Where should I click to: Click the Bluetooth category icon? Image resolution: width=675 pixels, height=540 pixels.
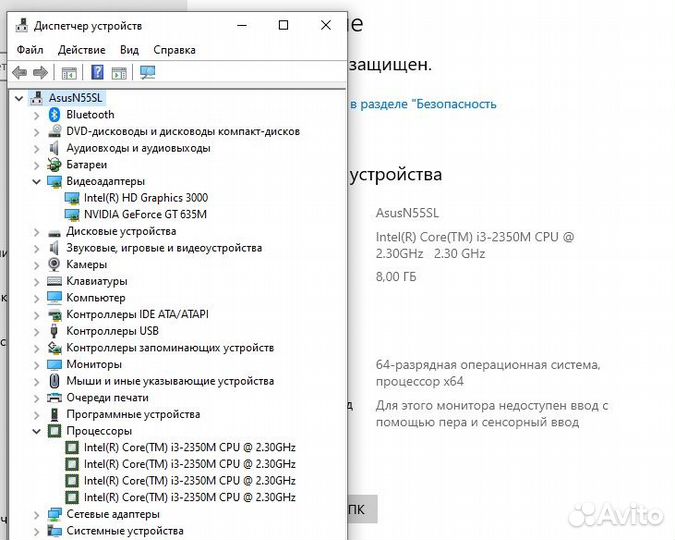54,115
